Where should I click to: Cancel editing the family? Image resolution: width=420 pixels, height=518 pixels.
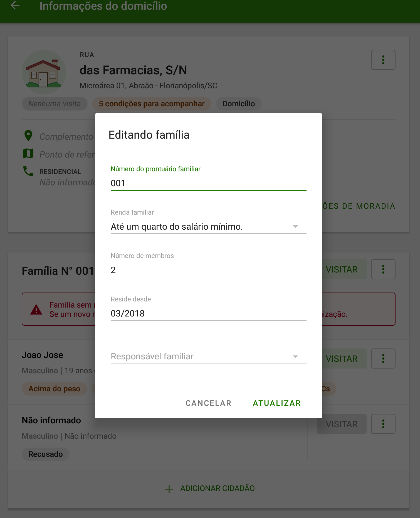(208, 403)
